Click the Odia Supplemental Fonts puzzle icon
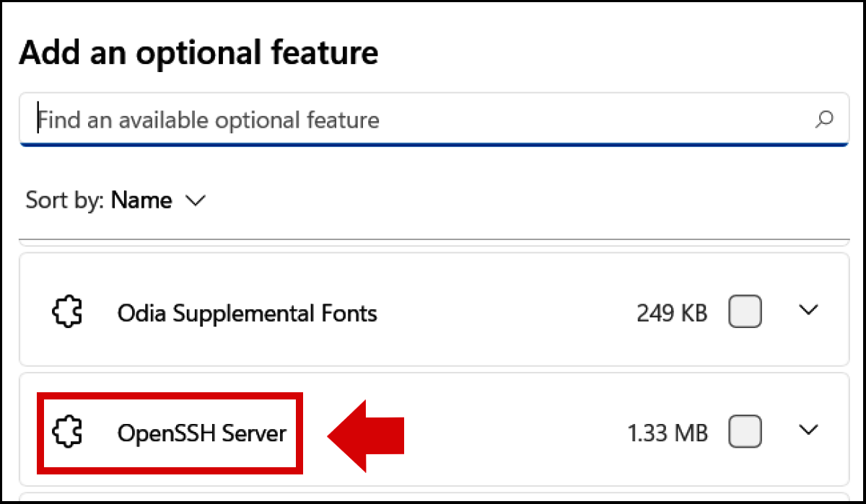 67,311
